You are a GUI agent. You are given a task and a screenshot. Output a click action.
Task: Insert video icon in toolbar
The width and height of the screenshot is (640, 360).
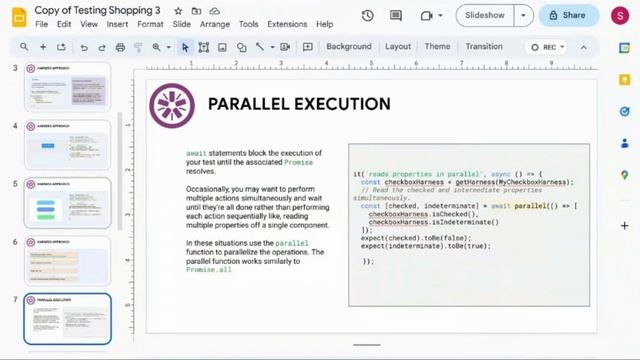coord(285,47)
